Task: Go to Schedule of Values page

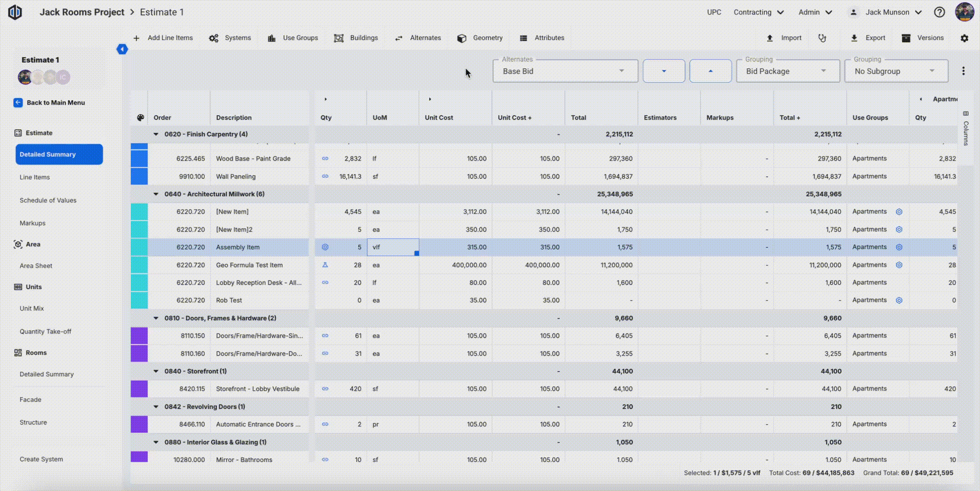Action: click(x=48, y=200)
